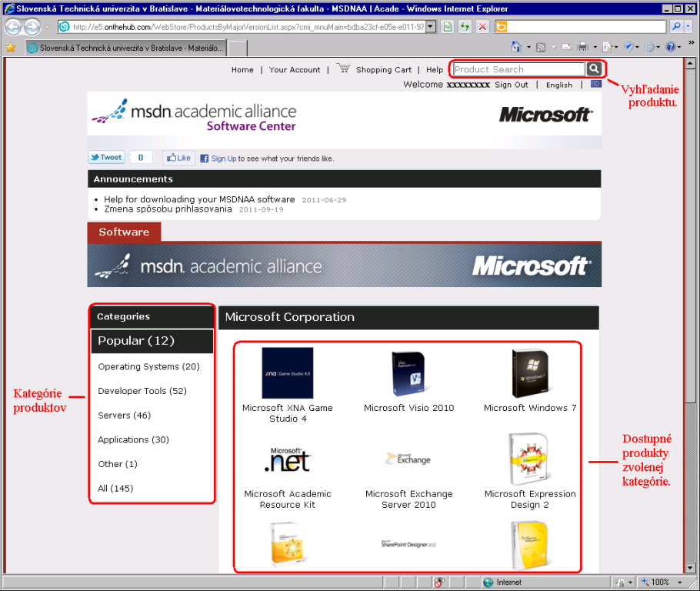
Task: Open the Microsoft Academic Resource Kit product
Action: point(288,478)
